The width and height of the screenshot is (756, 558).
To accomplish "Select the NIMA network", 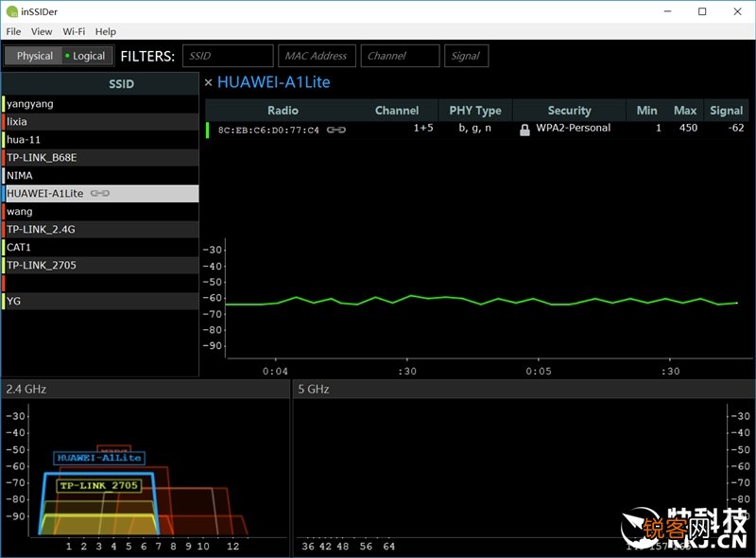I will tap(100, 176).
